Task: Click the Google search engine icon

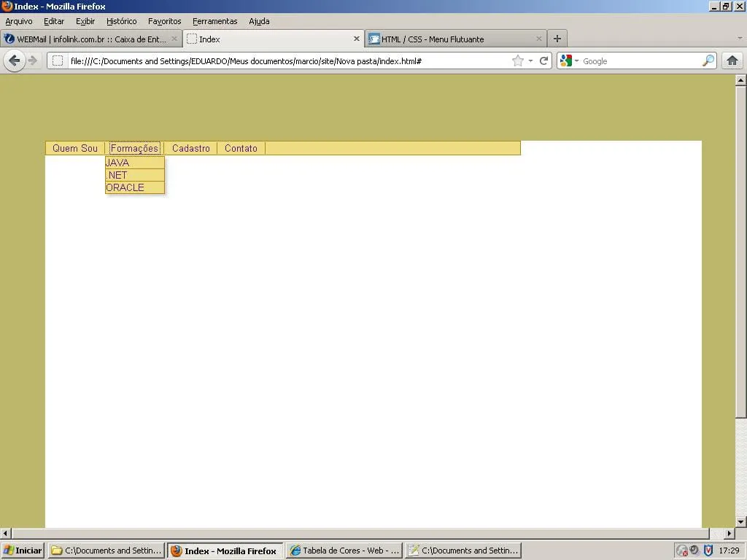Action: 565,61
